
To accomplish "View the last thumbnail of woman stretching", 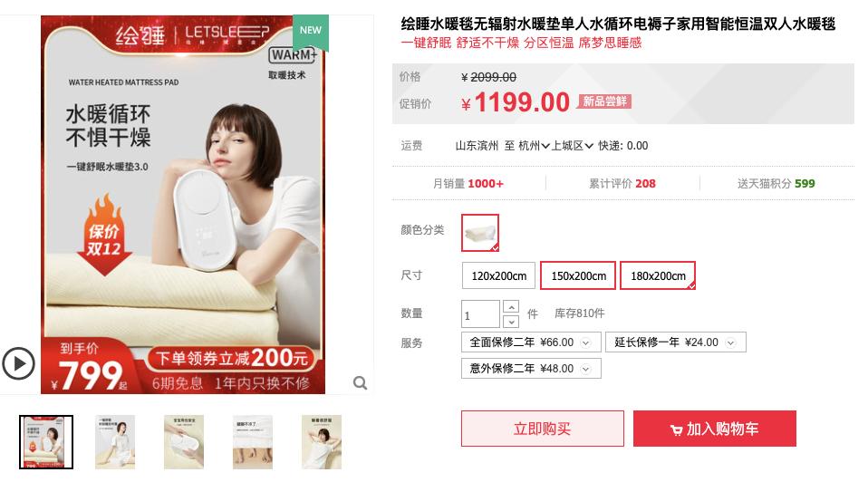I will coord(322,441).
